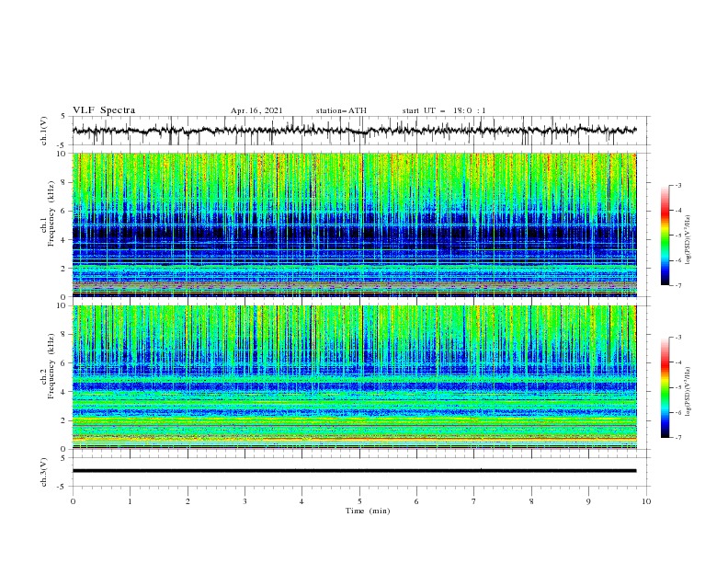728x563 pixels.
Task: Click the ch.1 voltage waveform trace
Action: coord(354,130)
